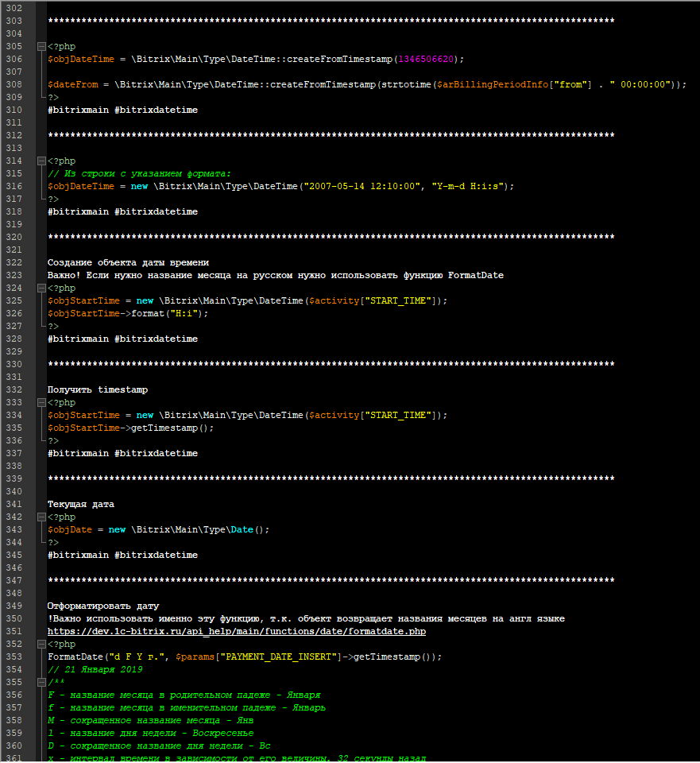Image resolution: width=700 pixels, height=763 pixels.
Task: Click line number 322 in the gutter
Action: point(15,262)
